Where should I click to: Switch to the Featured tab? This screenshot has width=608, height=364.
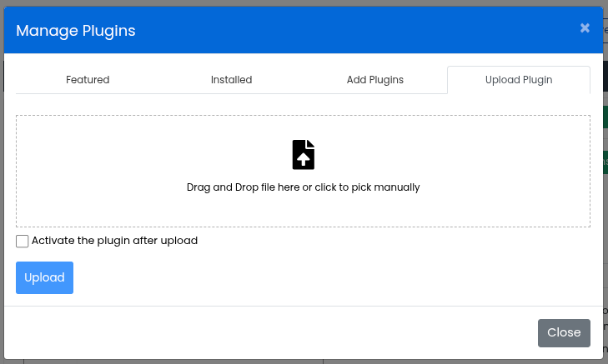[x=88, y=80]
